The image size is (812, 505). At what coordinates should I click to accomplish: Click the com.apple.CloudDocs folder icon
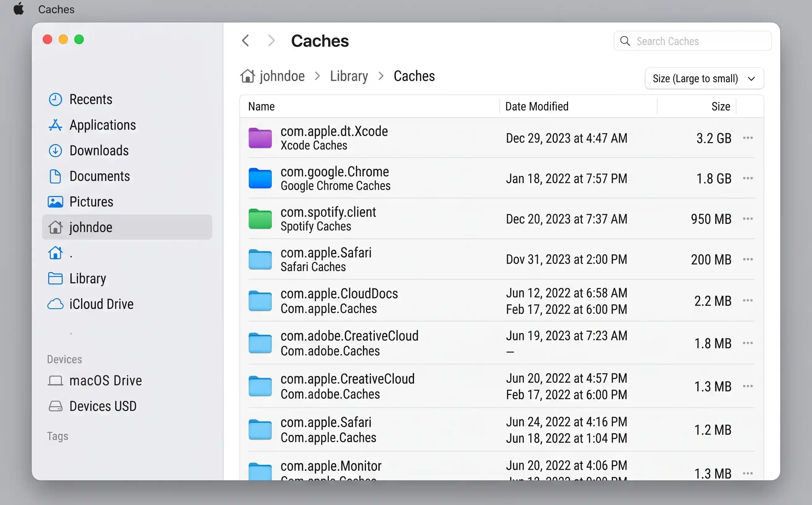[x=260, y=300]
